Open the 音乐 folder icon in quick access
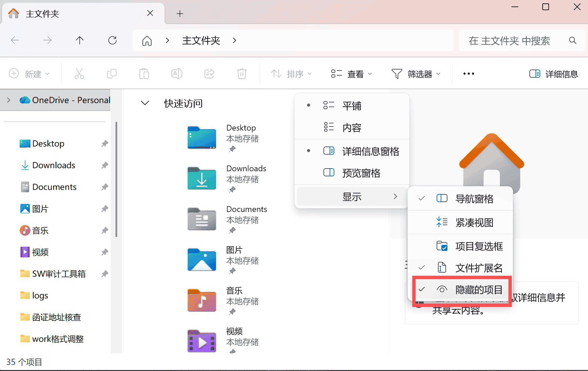 click(x=202, y=300)
